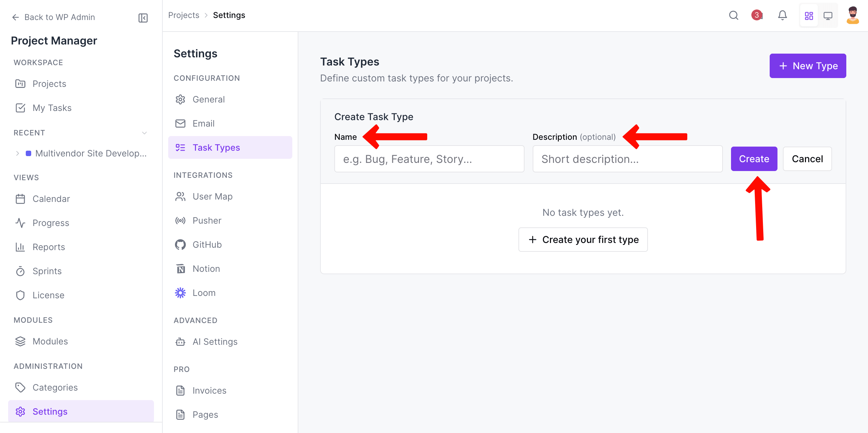Viewport: 868px width, 433px height.
Task: Open the Notion integration
Action: coord(206,268)
